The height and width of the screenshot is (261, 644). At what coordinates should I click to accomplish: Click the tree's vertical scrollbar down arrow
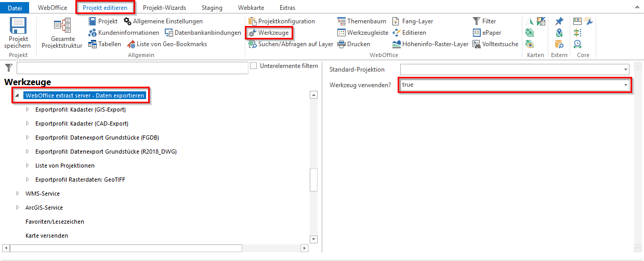click(x=313, y=239)
